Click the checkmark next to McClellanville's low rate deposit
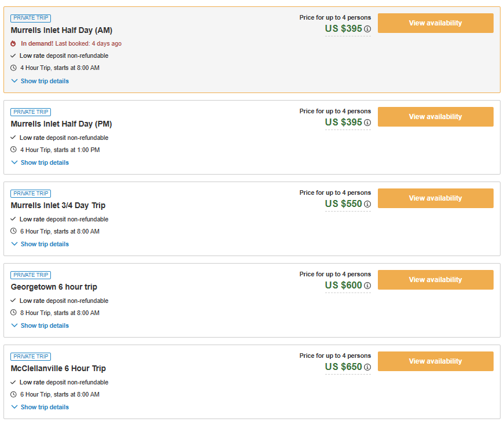This screenshot has width=504, height=422. point(13,382)
